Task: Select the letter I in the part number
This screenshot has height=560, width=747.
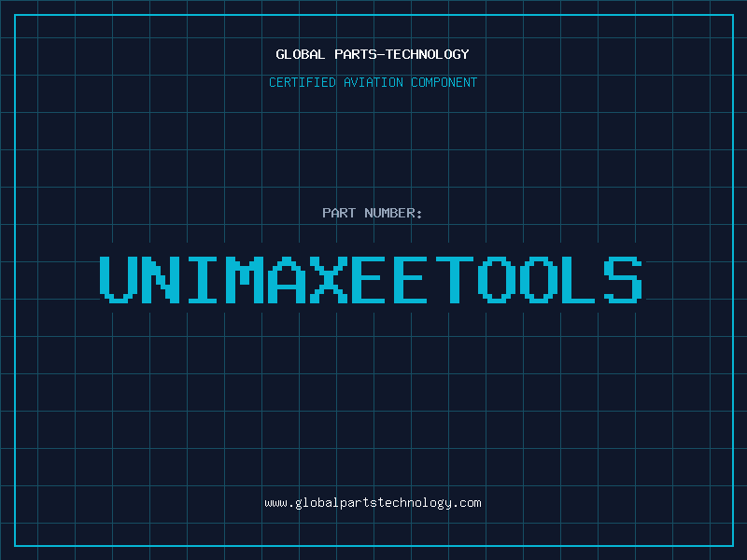Action: point(203,279)
